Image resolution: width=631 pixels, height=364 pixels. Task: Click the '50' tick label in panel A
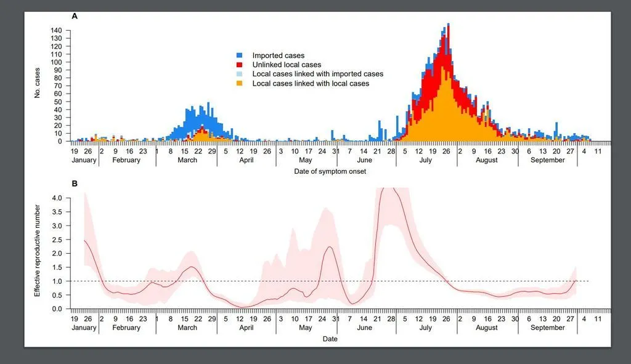(59, 102)
